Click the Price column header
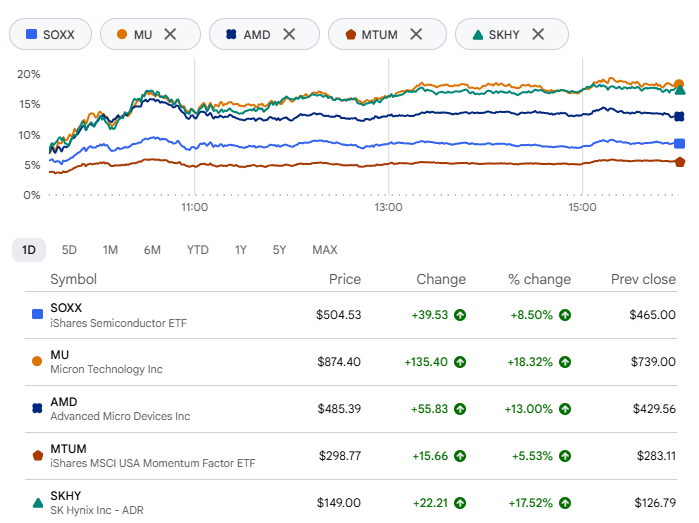Viewport: 699px width, 523px height. 345,279
